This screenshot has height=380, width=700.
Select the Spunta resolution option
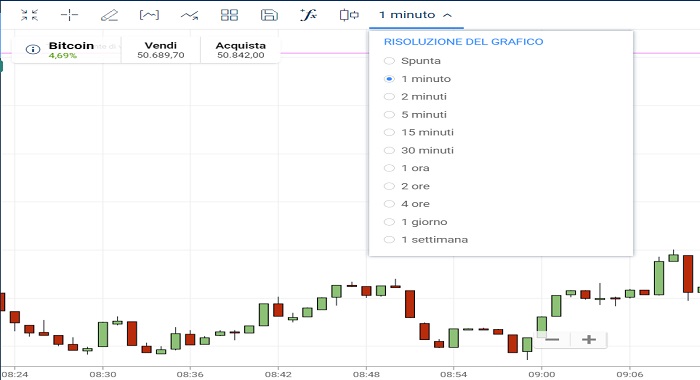412,61
